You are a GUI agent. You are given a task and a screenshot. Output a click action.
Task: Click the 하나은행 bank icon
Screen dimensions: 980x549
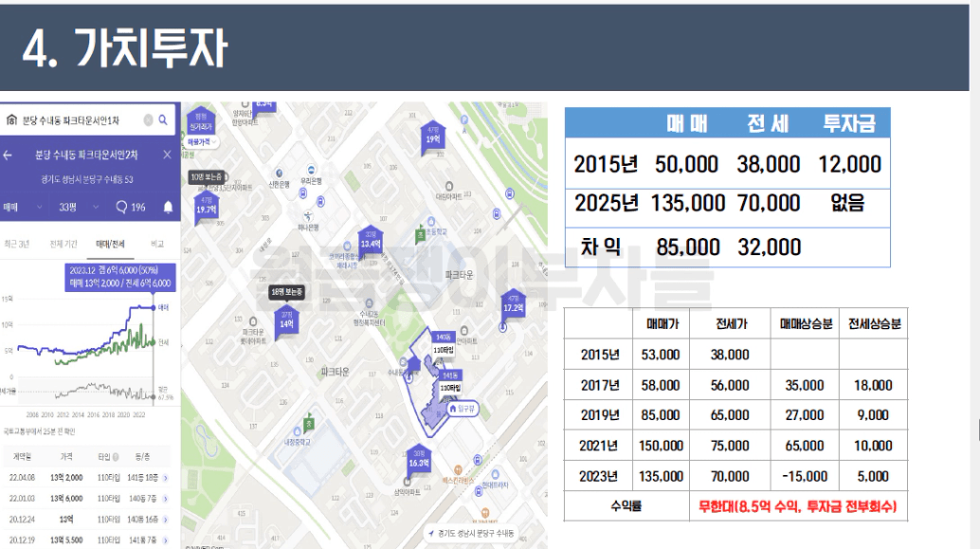coord(307,216)
